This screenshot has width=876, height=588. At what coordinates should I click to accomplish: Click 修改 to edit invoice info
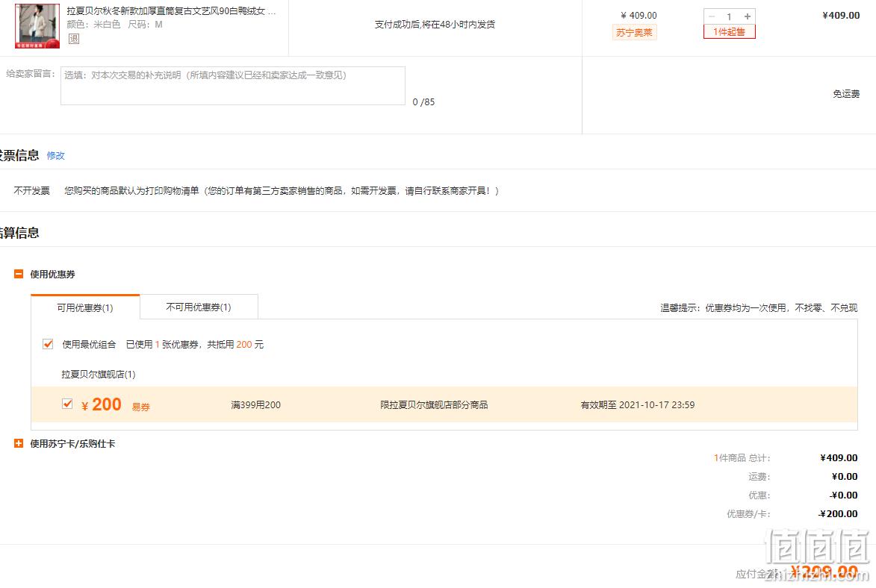55,156
